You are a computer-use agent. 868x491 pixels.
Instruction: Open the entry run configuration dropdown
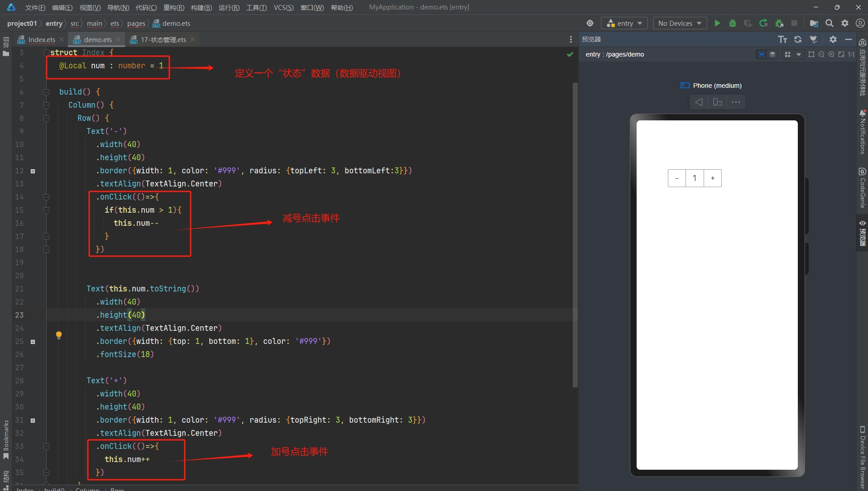624,23
